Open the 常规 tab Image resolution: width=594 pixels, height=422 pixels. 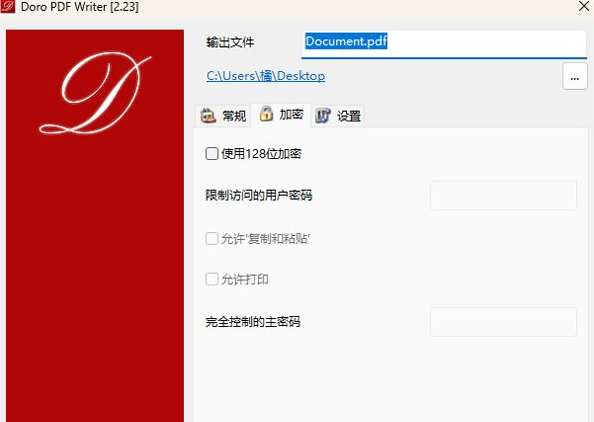(223, 116)
